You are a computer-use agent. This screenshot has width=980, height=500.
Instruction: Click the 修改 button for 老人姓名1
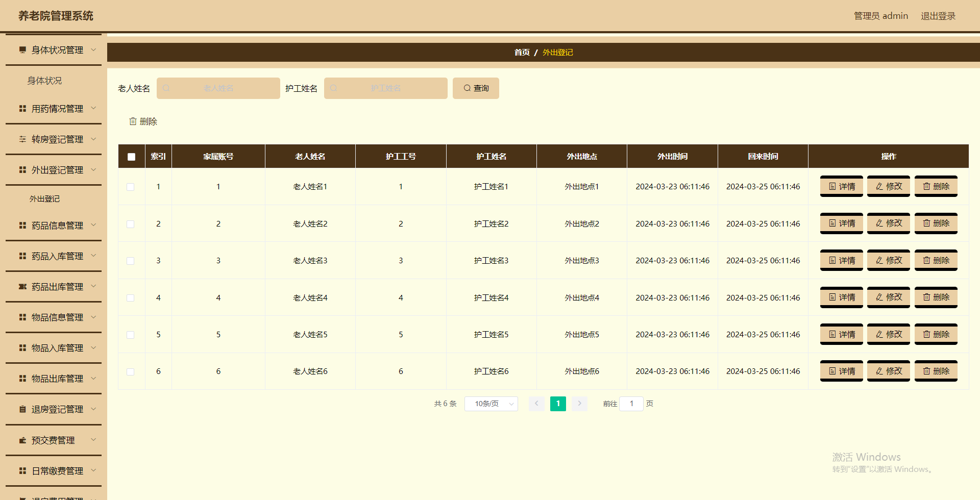point(889,186)
